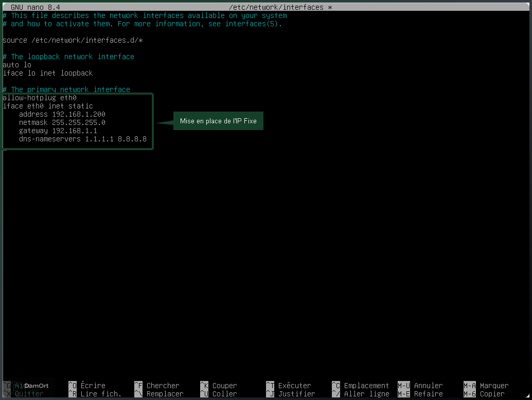The image size is (532, 400).
Task: Click the Copier shortcut
Action: click(493, 394)
